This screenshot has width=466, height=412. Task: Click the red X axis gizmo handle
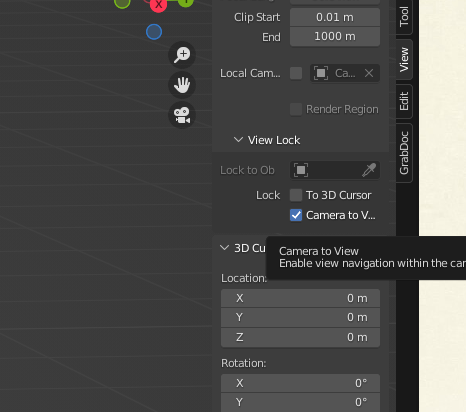click(x=158, y=5)
